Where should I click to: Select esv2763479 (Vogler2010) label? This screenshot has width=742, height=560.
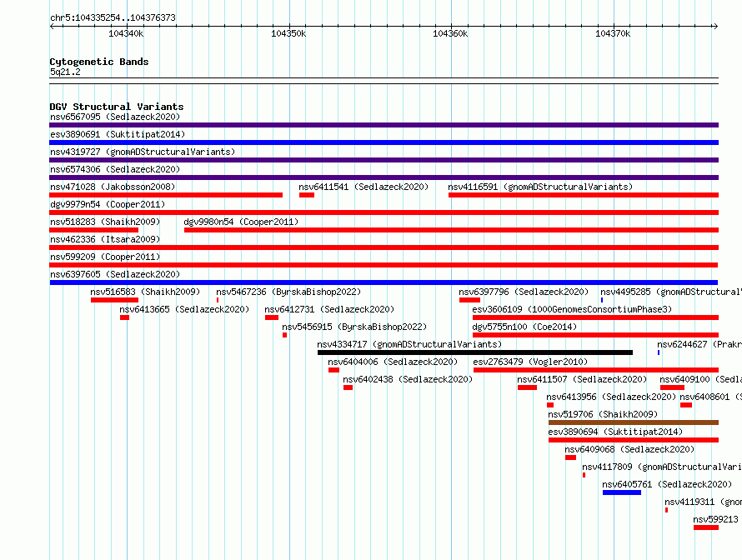point(530,362)
